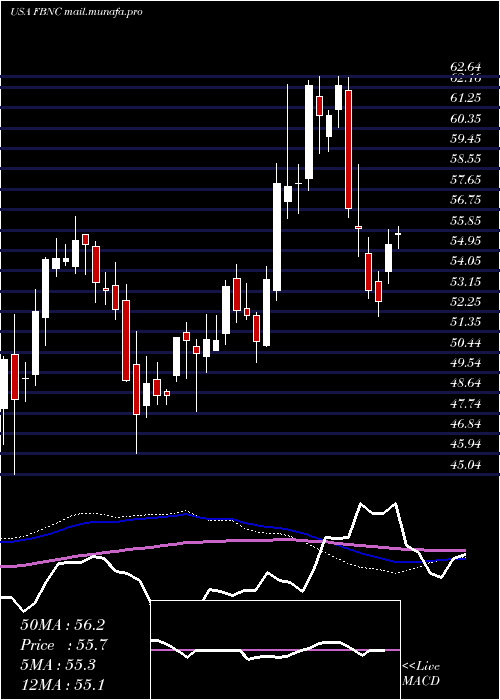Screen dimensions: 500x700
Task: Select the 62.64 price axis label
Action: pos(466,67)
